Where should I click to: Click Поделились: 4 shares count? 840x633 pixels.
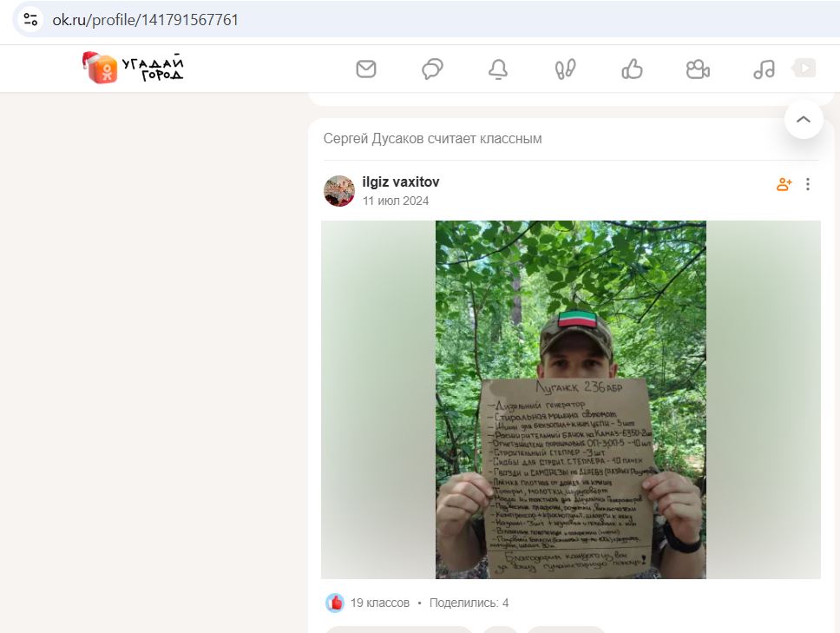pyautogui.click(x=469, y=603)
